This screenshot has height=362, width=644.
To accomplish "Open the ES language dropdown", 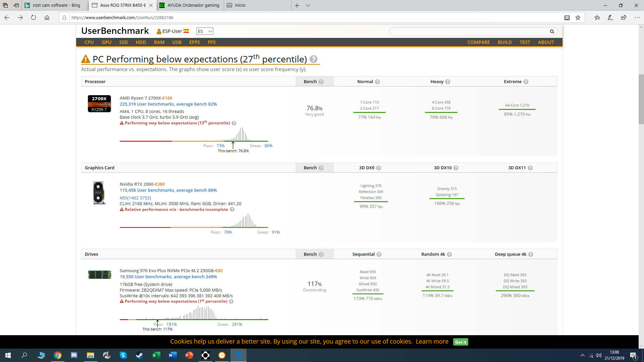I will pos(205,32).
